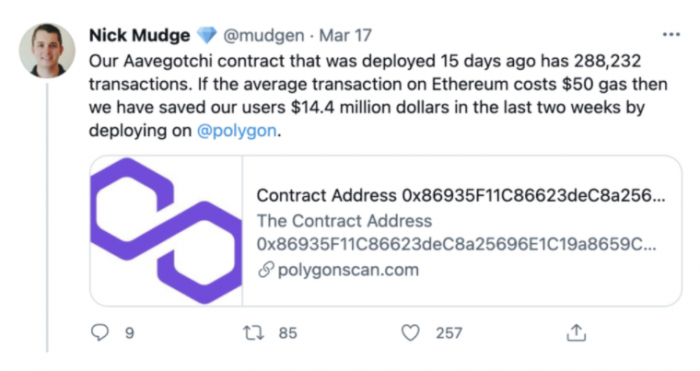Open Nick Mudge's profile photo
The image size is (700, 371).
(47, 51)
